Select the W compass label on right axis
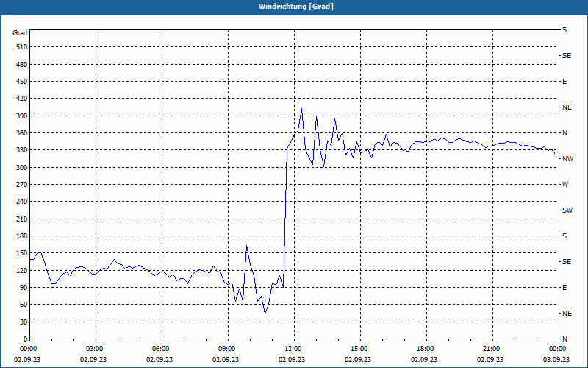Screen dimensions: 588x368 coord(565,185)
